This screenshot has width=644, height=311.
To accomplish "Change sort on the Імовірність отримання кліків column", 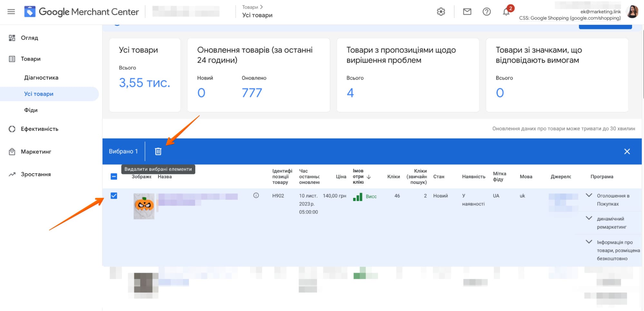I will click(368, 177).
